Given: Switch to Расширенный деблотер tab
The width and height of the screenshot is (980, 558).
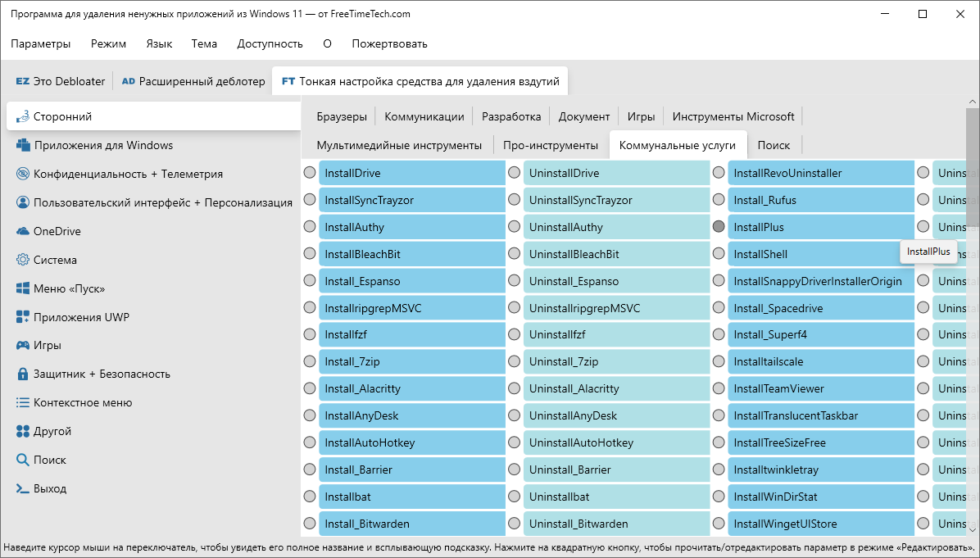Looking at the screenshot, I should coord(193,81).
